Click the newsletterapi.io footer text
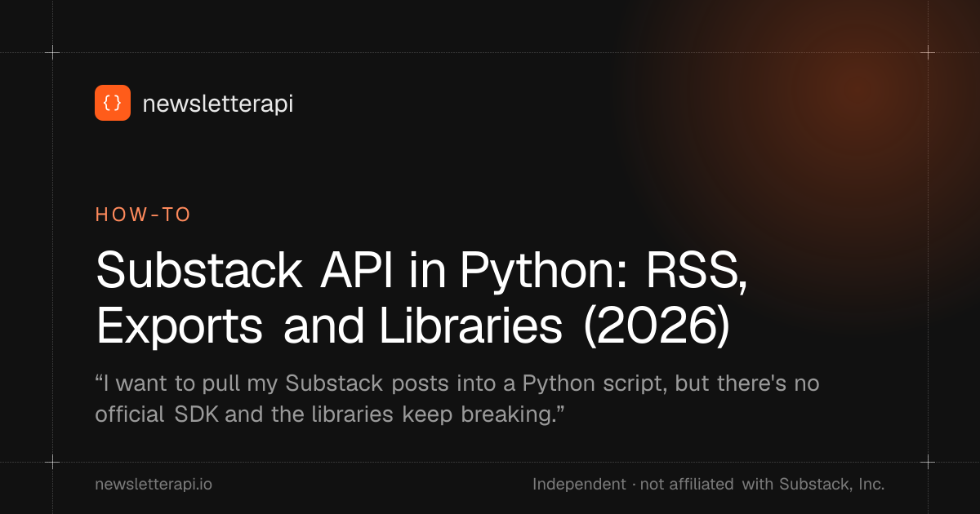The height and width of the screenshot is (514, 980). 154,484
